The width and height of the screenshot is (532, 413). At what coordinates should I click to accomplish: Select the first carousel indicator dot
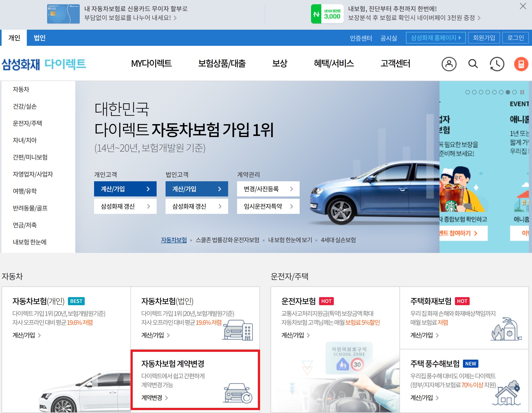[467, 92]
